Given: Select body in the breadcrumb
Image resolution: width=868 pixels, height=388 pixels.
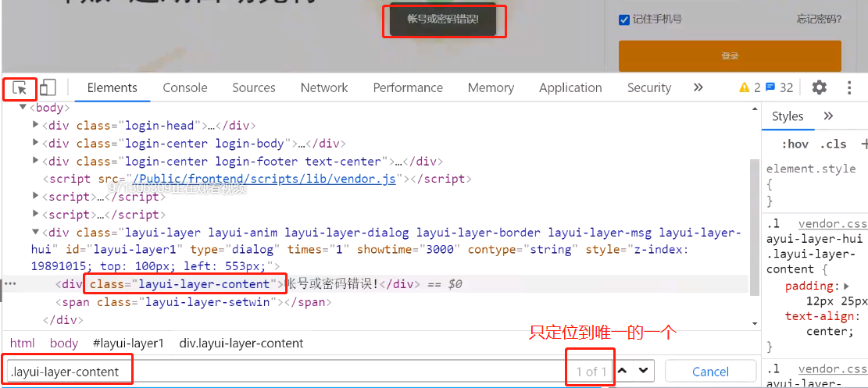Looking at the screenshot, I should pos(63,344).
